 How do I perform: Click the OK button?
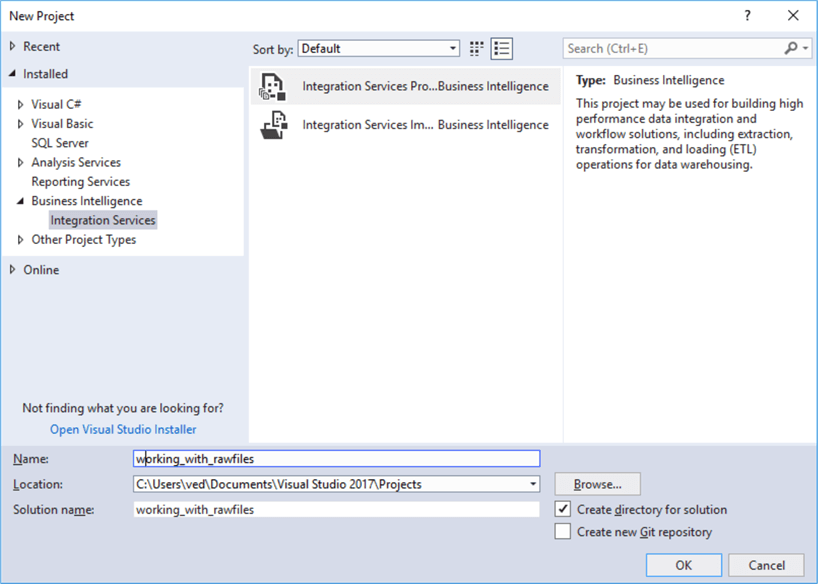(683, 565)
